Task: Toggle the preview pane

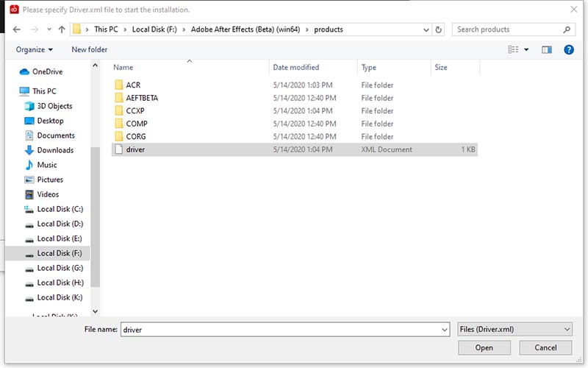Action: point(547,49)
